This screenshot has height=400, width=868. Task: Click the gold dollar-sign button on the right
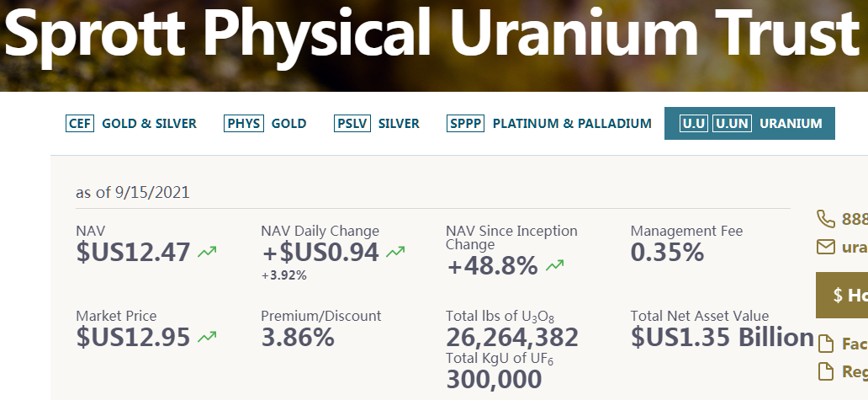tap(842, 295)
